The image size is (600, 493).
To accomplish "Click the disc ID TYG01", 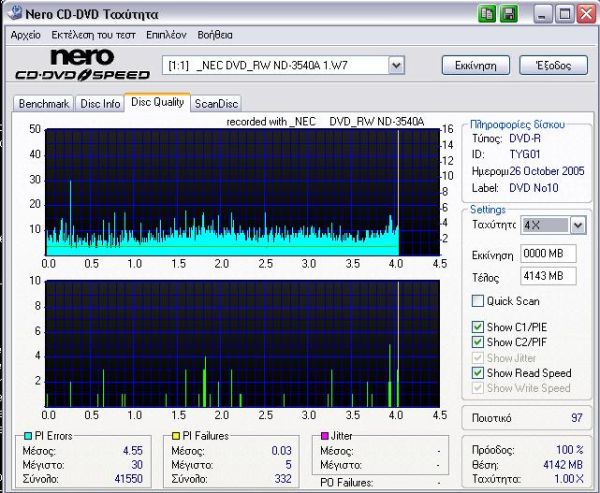I will (525, 154).
